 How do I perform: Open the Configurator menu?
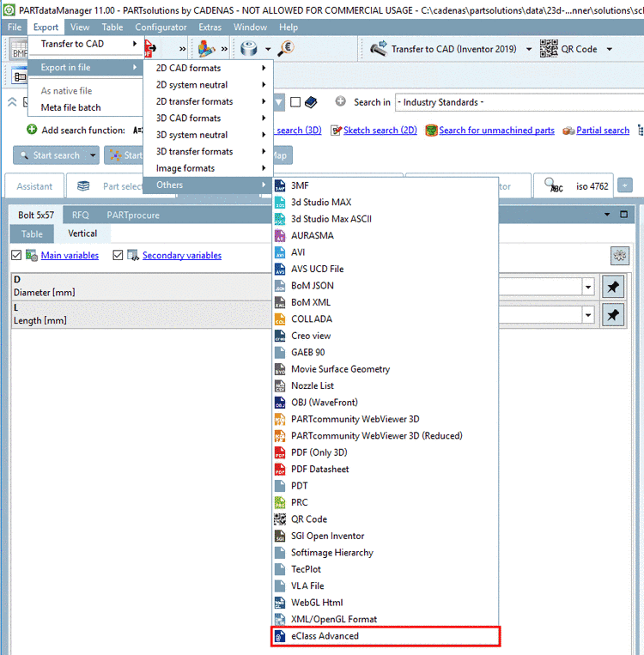[x=161, y=27]
